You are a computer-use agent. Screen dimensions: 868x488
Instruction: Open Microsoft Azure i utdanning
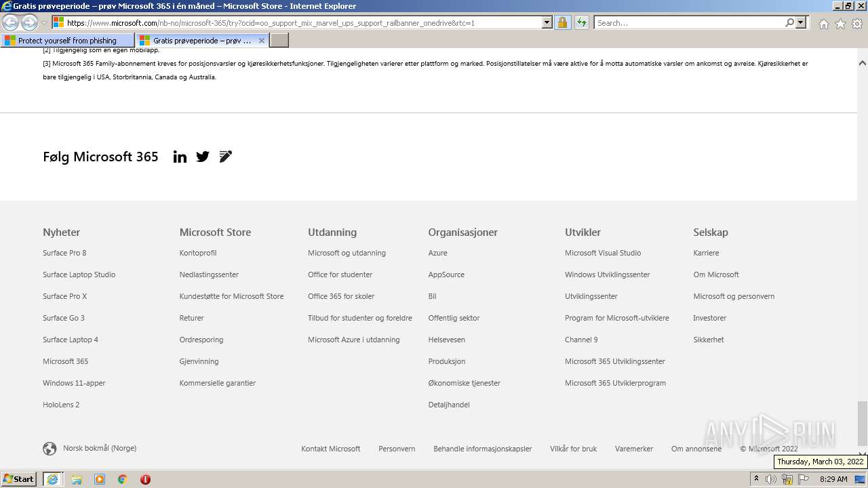(x=353, y=340)
